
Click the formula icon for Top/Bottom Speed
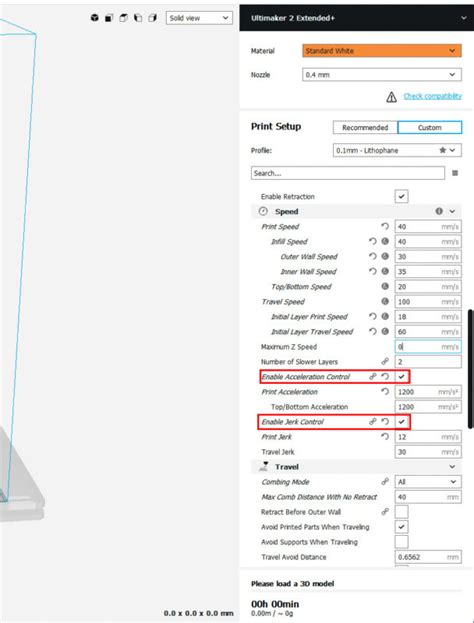[x=385, y=286]
